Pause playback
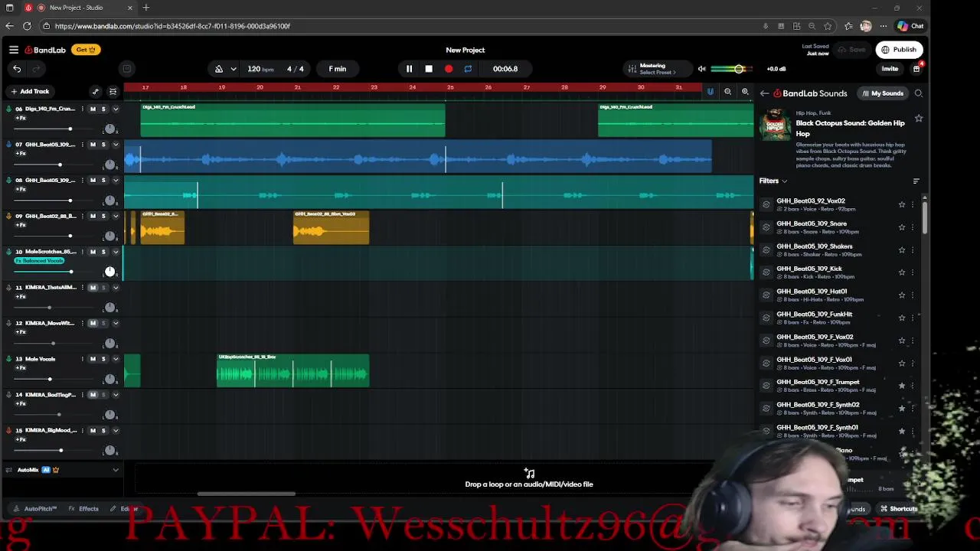Image resolution: width=980 pixels, height=551 pixels. [409, 69]
